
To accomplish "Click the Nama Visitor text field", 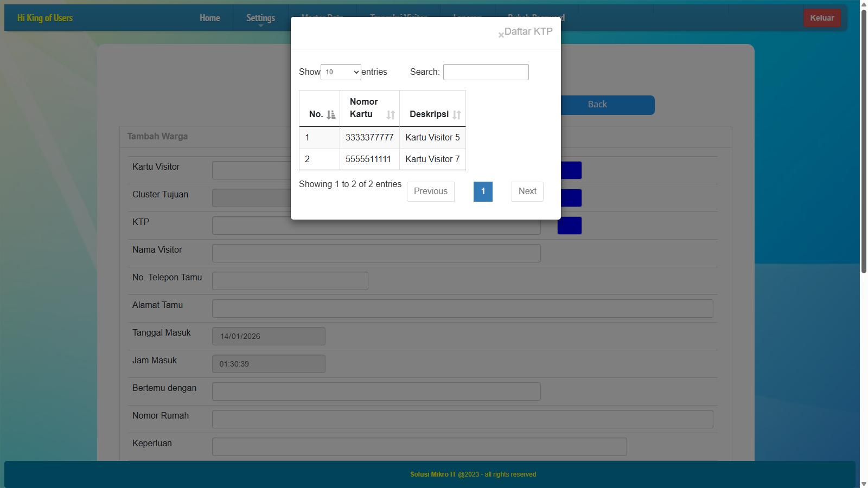I will click(x=376, y=253).
